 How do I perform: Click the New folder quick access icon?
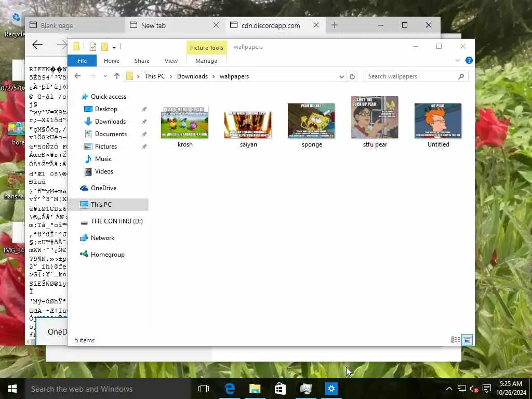click(105, 47)
